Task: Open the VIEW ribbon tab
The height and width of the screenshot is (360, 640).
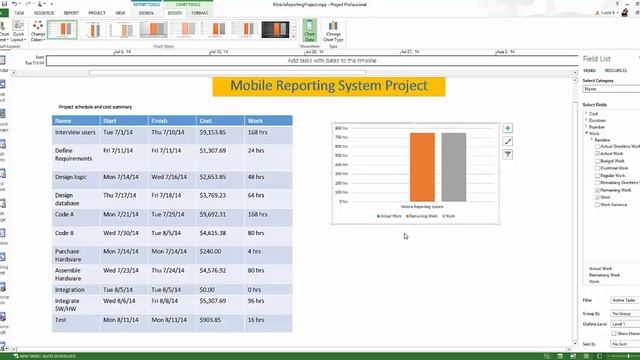Action: (120, 13)
